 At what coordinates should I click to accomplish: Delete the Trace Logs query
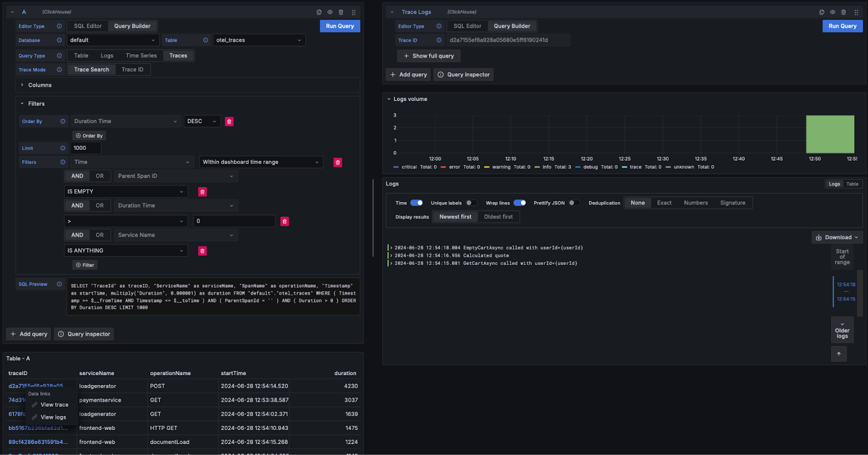point(843,12)
